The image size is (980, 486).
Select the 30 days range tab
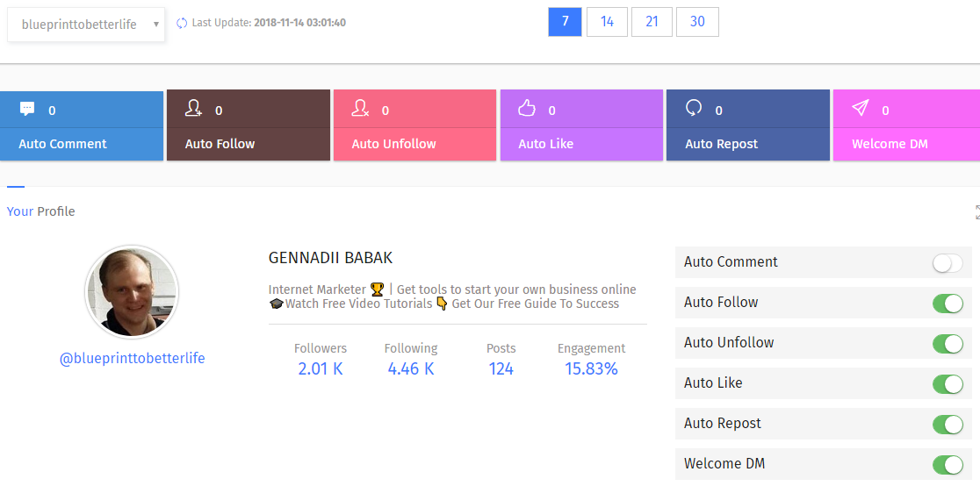pyautogui.click(x=697, y=22)
